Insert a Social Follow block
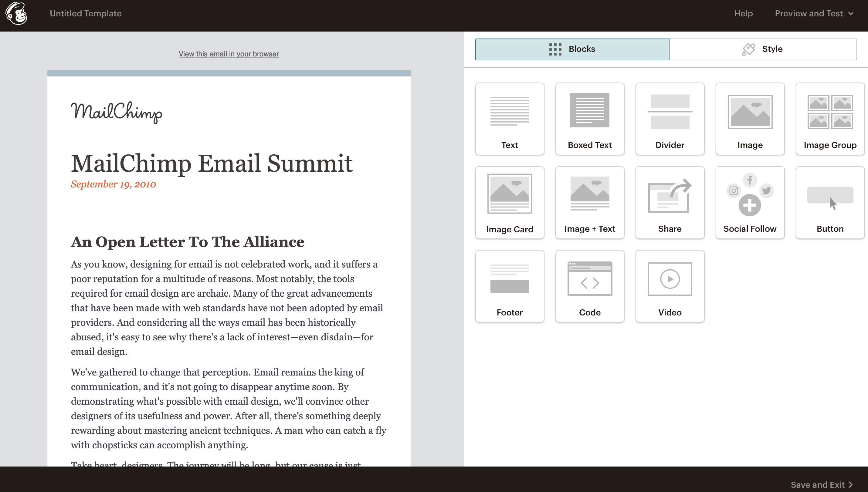The height and width of the screenshot is (492, 868). [x=750, y=203]
